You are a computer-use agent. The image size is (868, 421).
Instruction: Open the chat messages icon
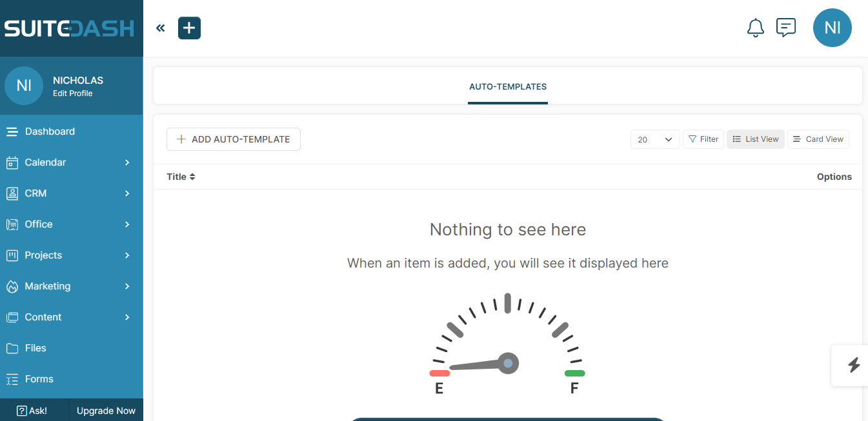coord(785,28)
